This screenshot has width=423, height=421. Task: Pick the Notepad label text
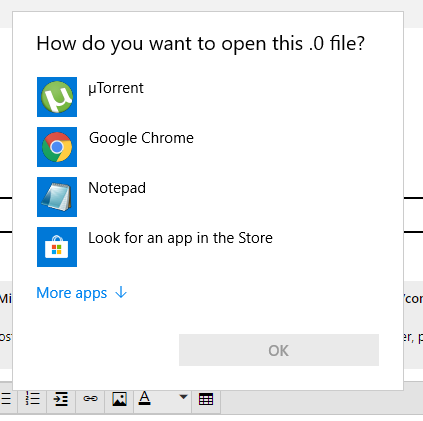click(117, 188)
